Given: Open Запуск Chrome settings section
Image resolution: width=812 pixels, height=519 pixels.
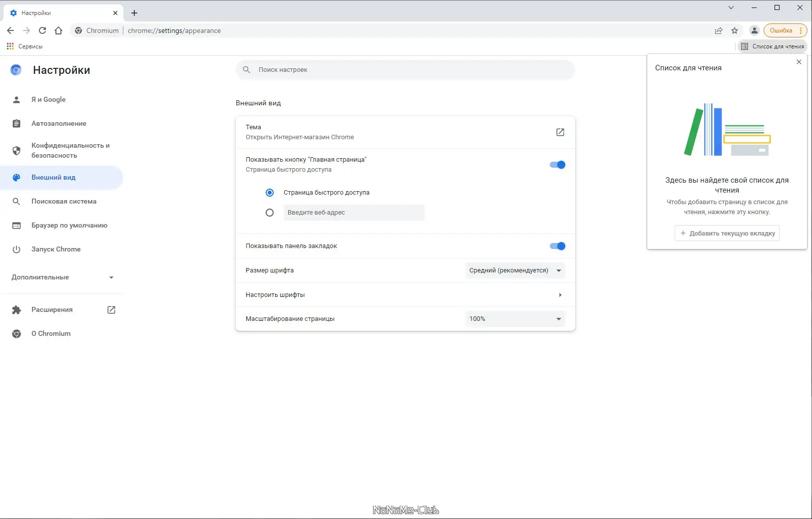Looking at the screenshot, I should (x=61, y=250).
